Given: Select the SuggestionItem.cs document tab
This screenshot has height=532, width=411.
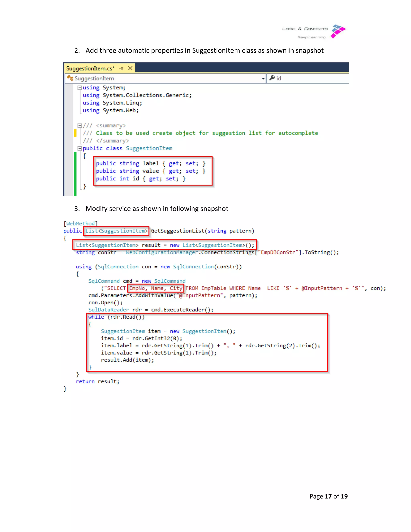Looking at the screenshot, I should point(90,68).
